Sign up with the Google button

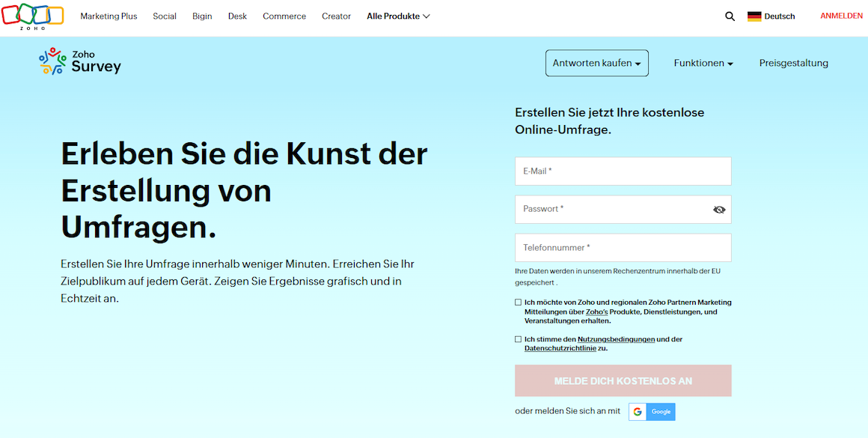tap(652, 412)
